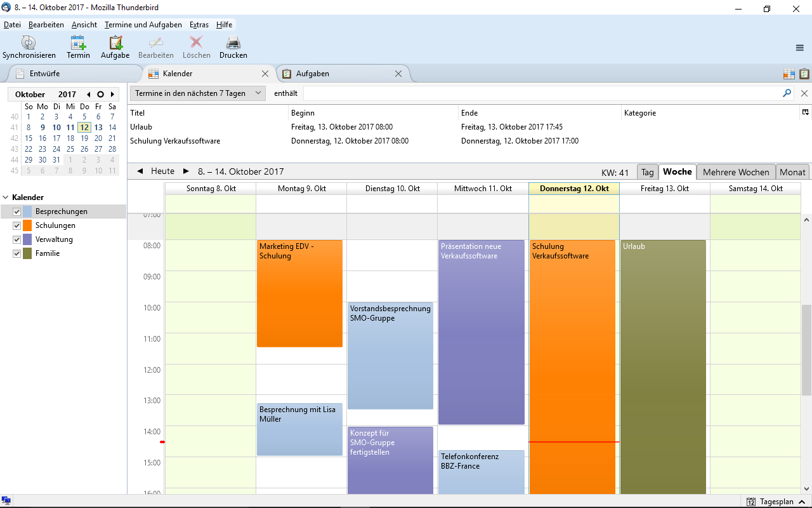The image size is (812, 508).
Task: Toggle the Verwaltung calendar checkbox
Action: click(x=17, y=239)
